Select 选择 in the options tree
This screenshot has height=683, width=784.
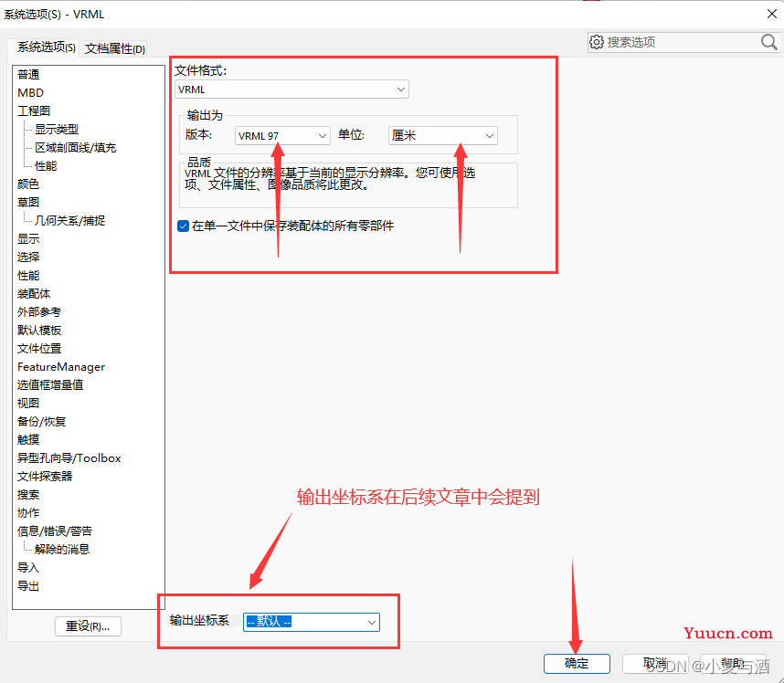point(28,257)
